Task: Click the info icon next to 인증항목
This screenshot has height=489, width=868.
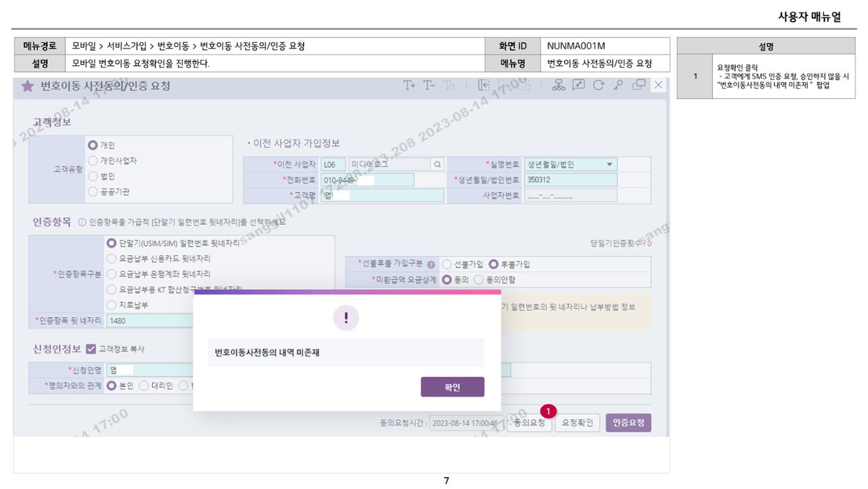Action: point(82,223)
